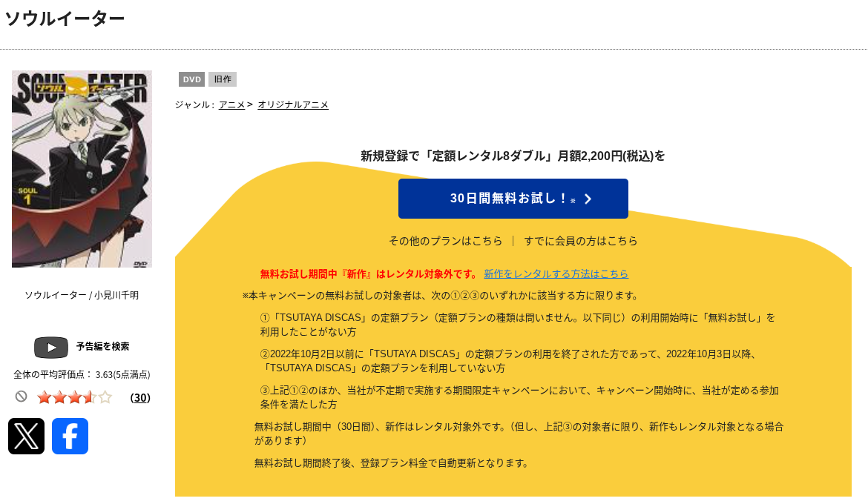
Task: Click 全体の平均評価点 rating text
Action: coord(82,374)
